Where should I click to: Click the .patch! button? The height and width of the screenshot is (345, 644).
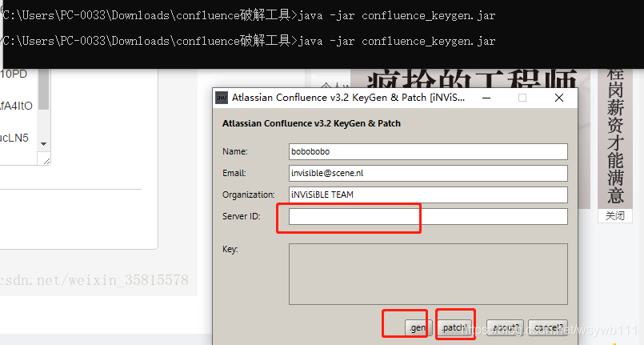tap(454, 327)
